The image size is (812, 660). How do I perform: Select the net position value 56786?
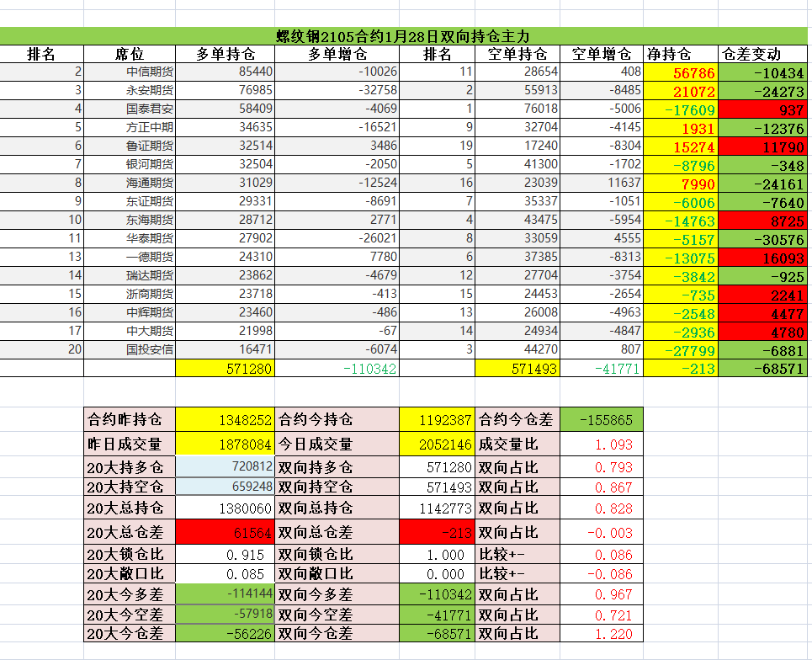pos(681,72)
